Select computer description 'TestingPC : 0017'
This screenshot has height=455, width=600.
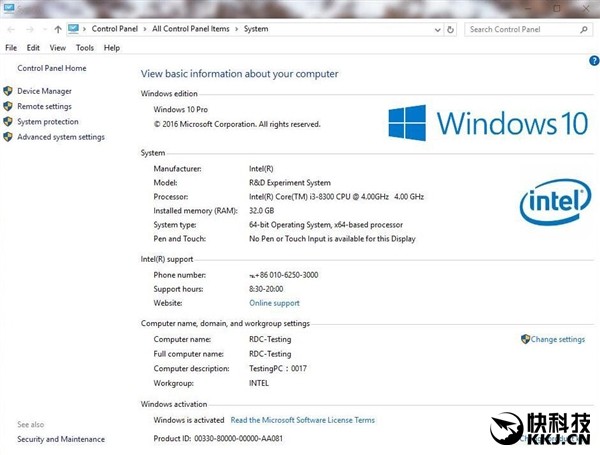point(278,369)
